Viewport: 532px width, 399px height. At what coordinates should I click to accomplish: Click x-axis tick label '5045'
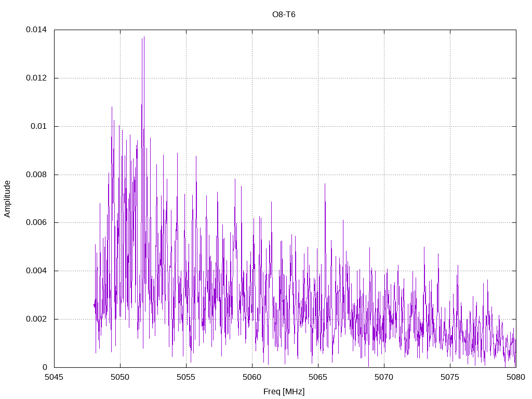[54, 377]
